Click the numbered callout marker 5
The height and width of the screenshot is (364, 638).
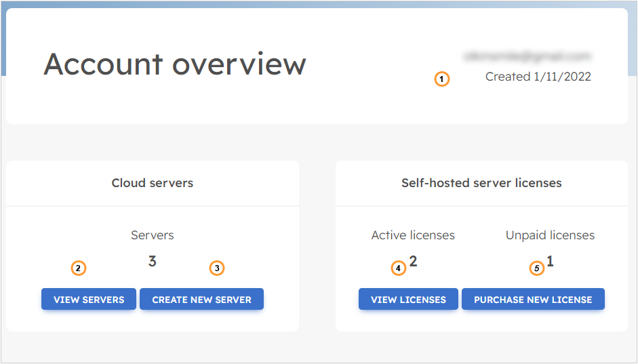pyautogui.click(x=536, y=268)
